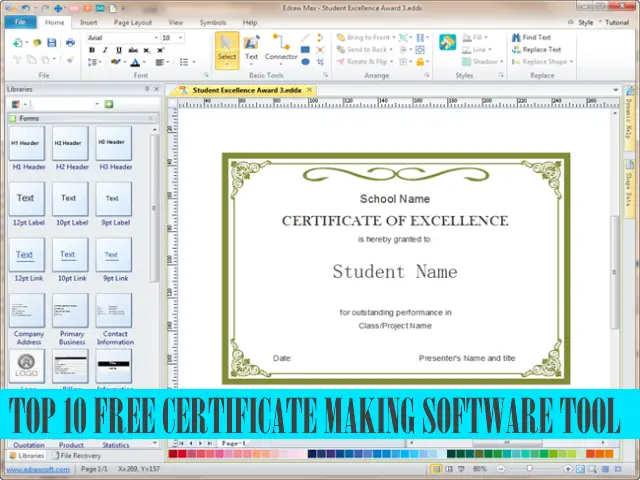Pick the red swatch in color bar

click(x=183, y=454)
